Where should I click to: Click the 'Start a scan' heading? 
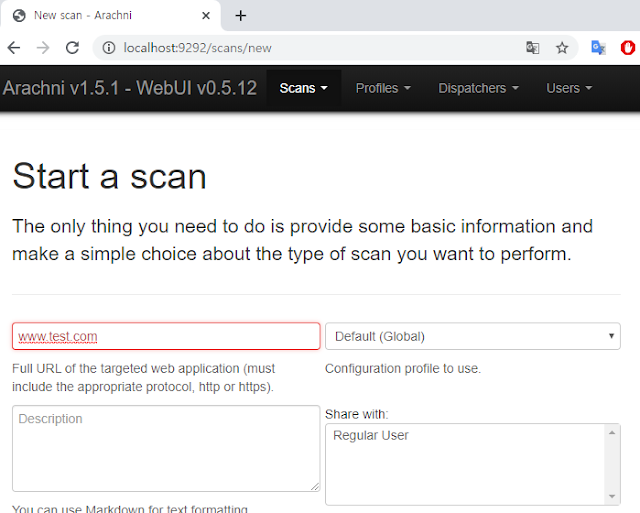pyautogui.click(x=109, y=176)
